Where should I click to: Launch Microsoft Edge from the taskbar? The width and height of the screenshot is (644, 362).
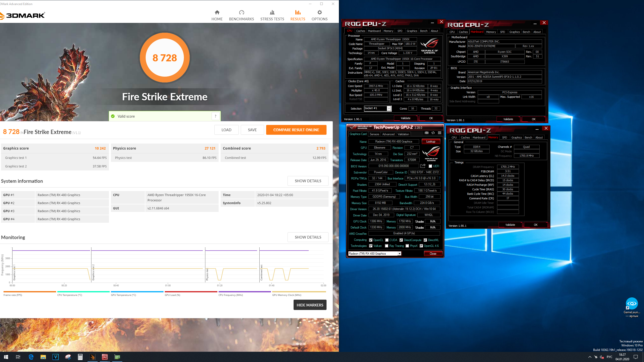pyautogui.click(x=31, y=357)
